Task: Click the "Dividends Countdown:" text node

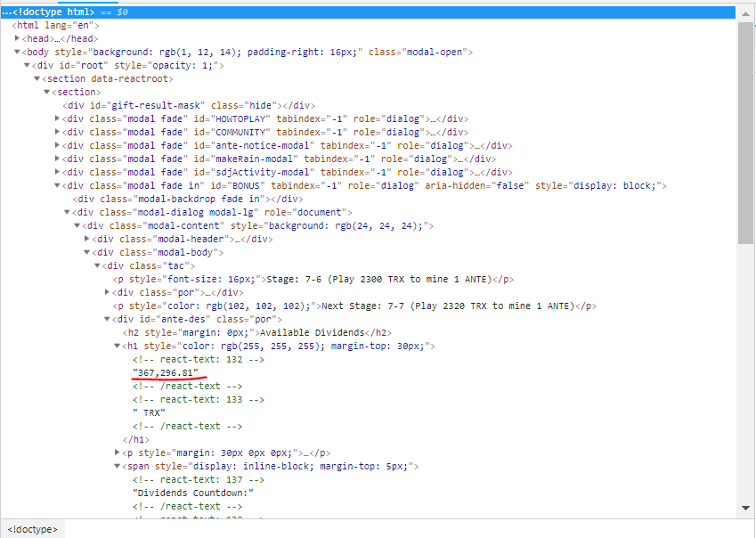Action: point(193,493)
